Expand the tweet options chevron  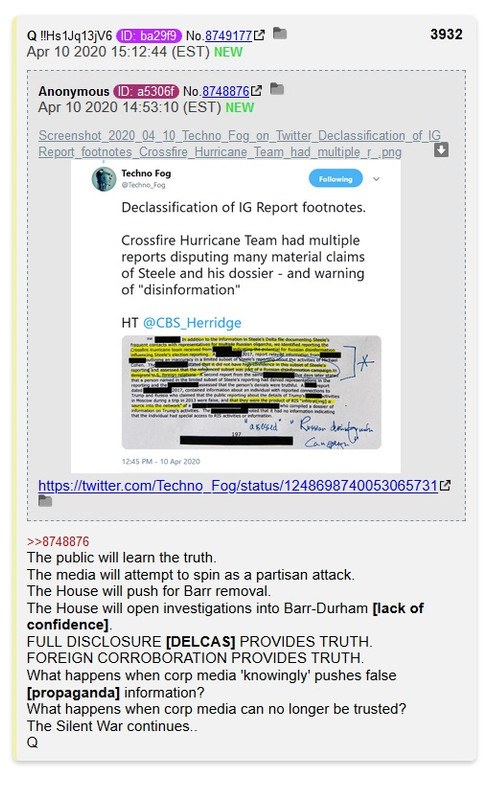[x=376, y=179]
